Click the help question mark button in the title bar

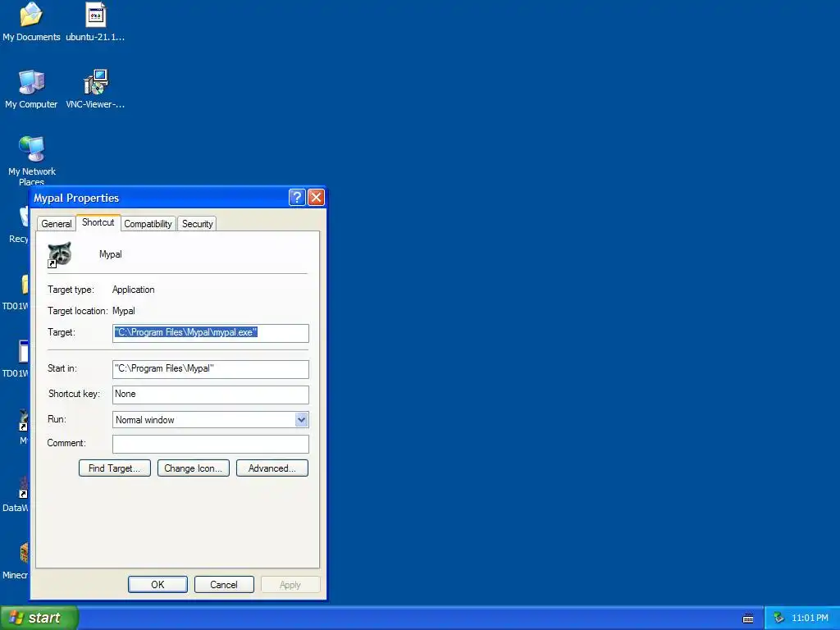point(297,197)
